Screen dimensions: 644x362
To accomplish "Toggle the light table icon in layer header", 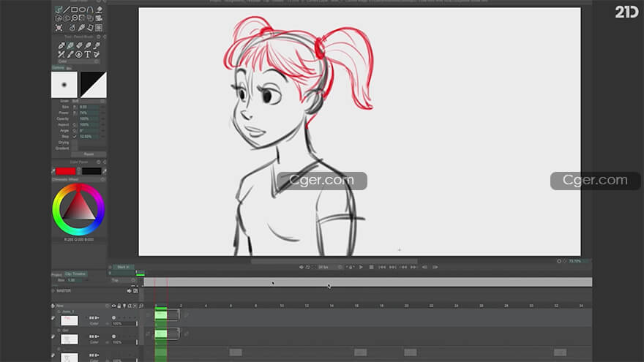I will coord(124,306).
